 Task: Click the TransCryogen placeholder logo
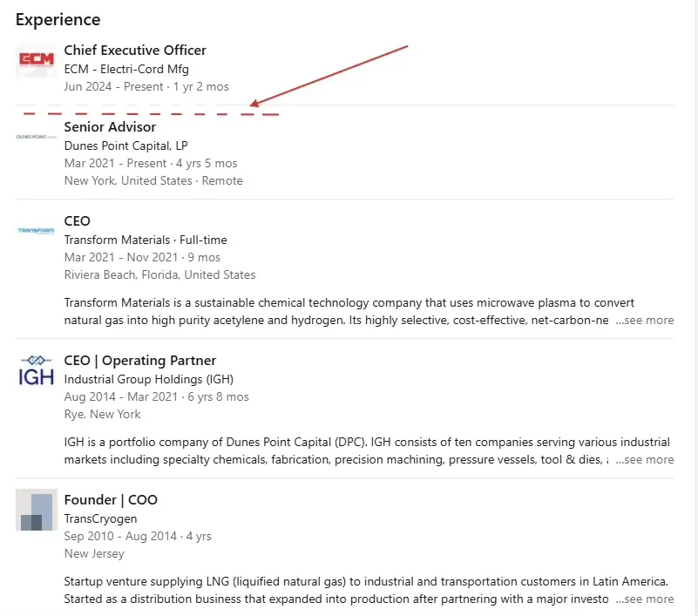(x=37, y=510)
